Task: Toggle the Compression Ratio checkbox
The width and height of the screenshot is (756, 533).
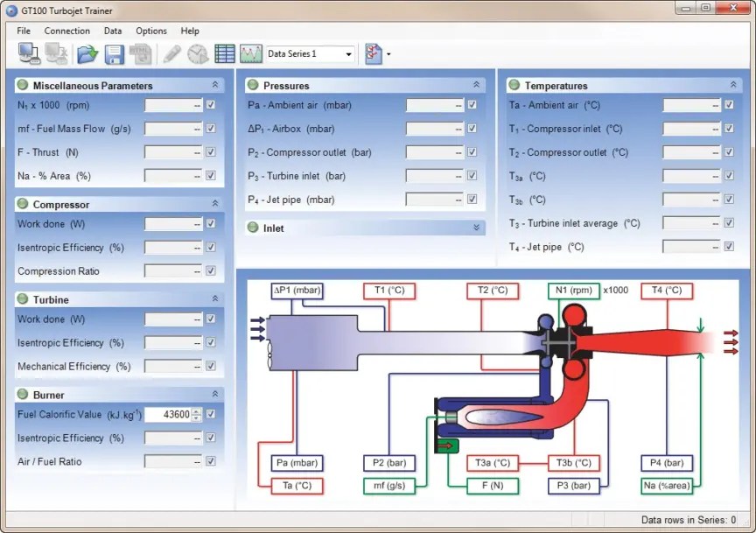Action: point(211,270)
